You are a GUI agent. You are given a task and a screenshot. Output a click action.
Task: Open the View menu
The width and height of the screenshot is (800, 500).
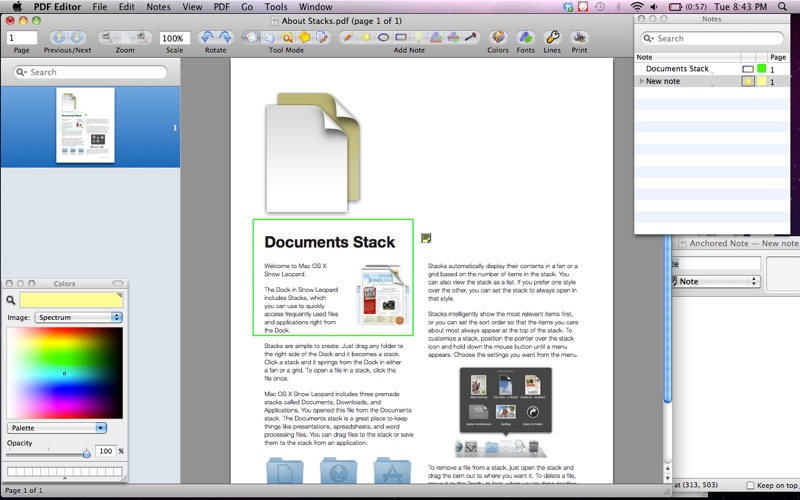coord(192,7)
